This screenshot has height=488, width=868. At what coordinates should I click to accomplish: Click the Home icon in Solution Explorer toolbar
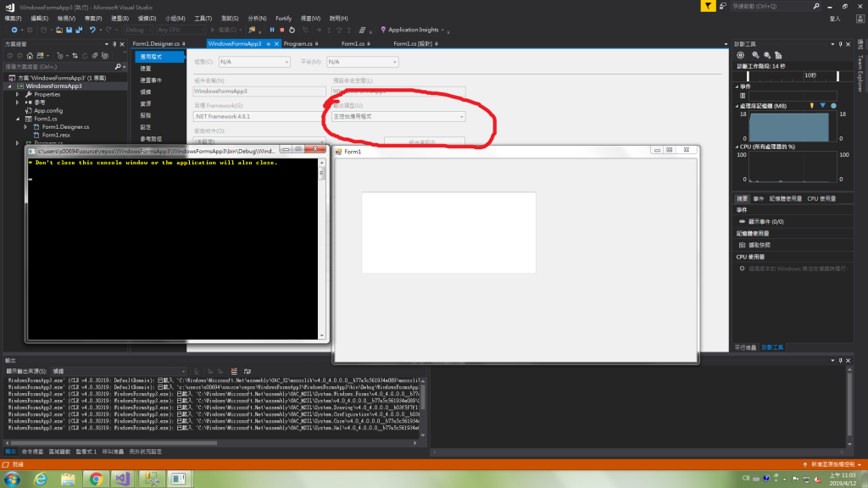[x=30, y=55]
